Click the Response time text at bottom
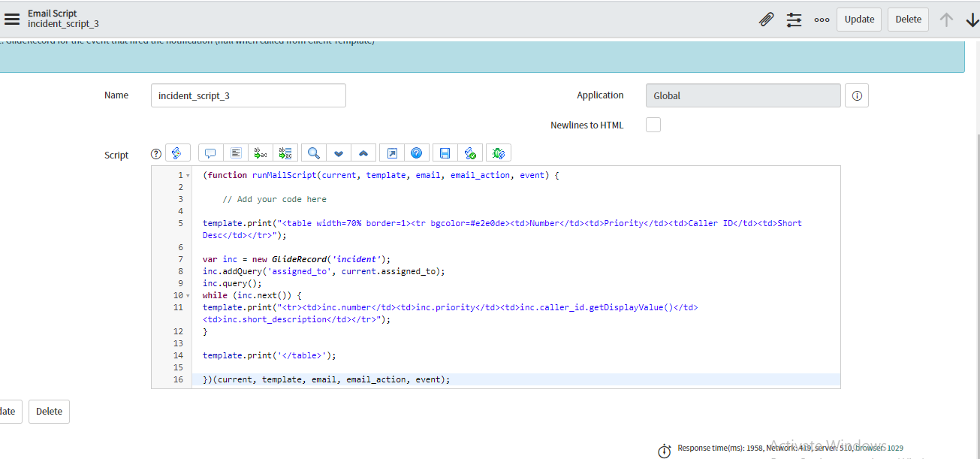Image resolution: width=980 pixels, height=459 pixels. [x=790, y=448]
